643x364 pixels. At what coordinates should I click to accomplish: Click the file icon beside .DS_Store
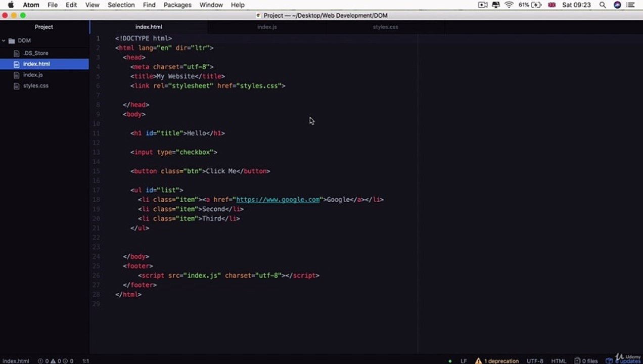(x=17, y=53)
